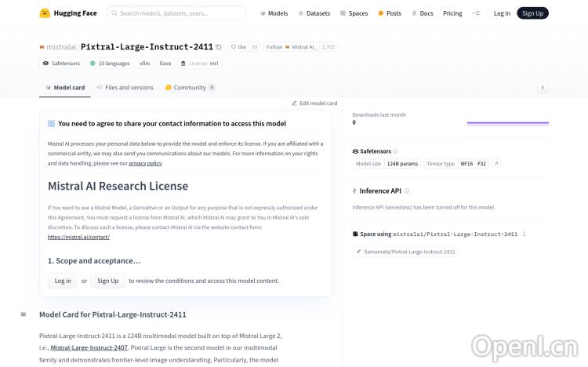Follow Mistral AI organization
This screenshot has height=367, width=588.
(x=290, y=47)
